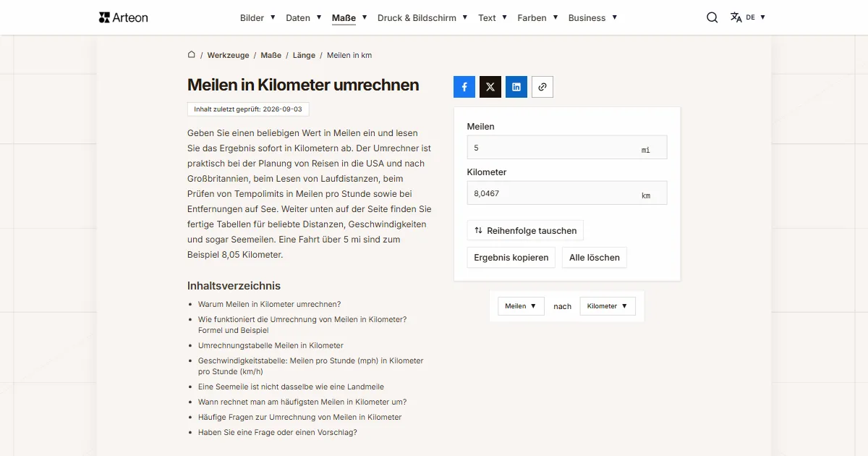This screenshot has height=456, width=868.
Task: Open the DE language dropdown
Action: (755, 17)
